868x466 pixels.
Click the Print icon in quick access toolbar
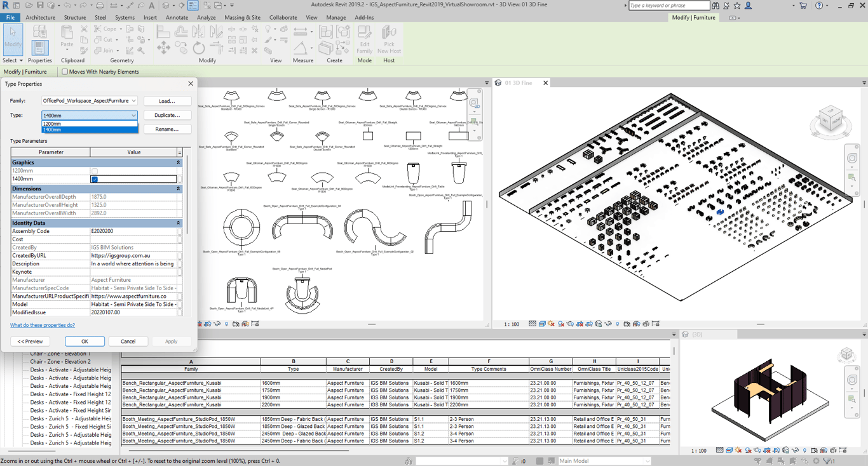click(x=100, y=6)
